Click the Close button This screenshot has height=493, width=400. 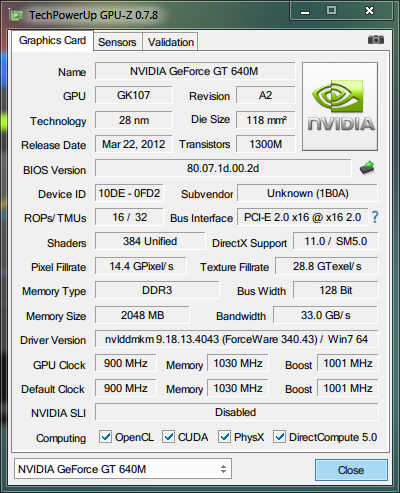point(351,470)
